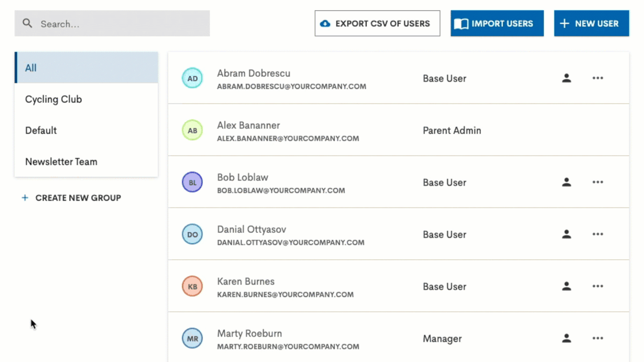Open the three-dot menu for Abram Dobrescu
Screen dimensions: 644x362
(x=598, y=78)
